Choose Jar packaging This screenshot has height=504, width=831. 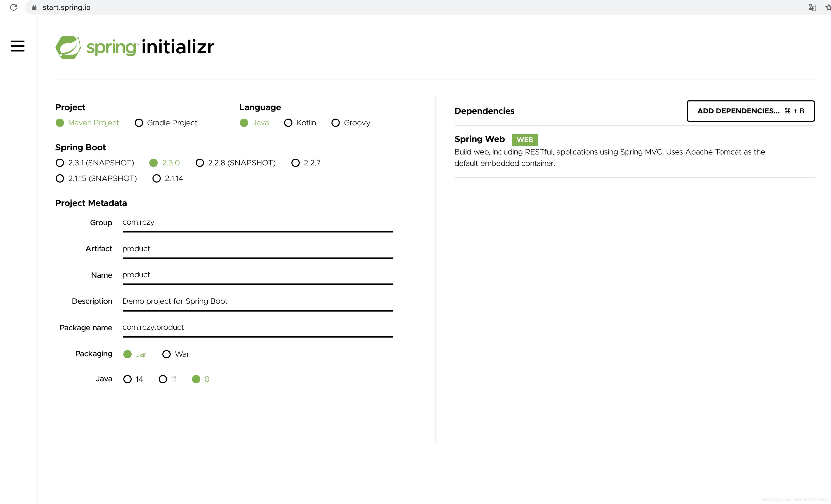(x=135, y=354)
